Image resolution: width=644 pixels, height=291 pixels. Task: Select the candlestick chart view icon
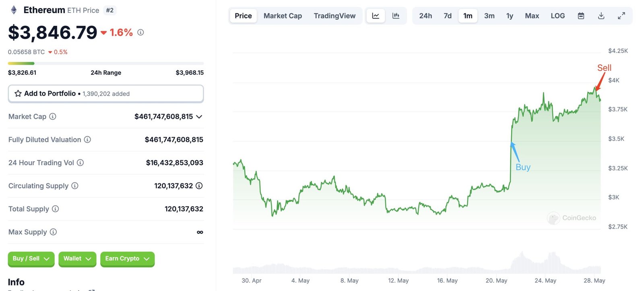point(396,16)
